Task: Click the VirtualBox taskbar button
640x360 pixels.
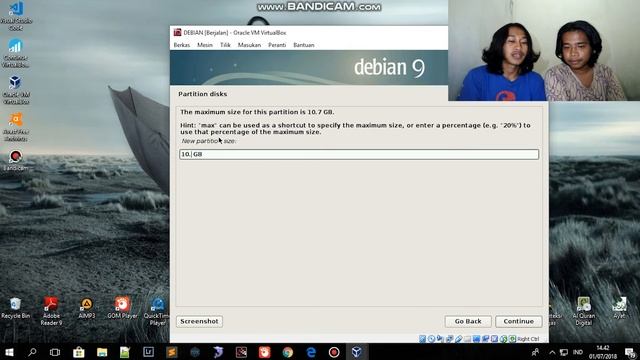Action: [357, 352]
